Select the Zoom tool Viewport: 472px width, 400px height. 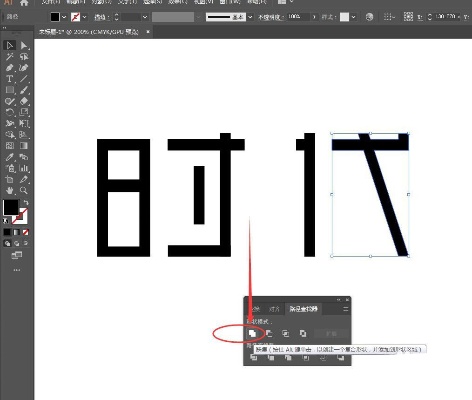coord(24,190)
